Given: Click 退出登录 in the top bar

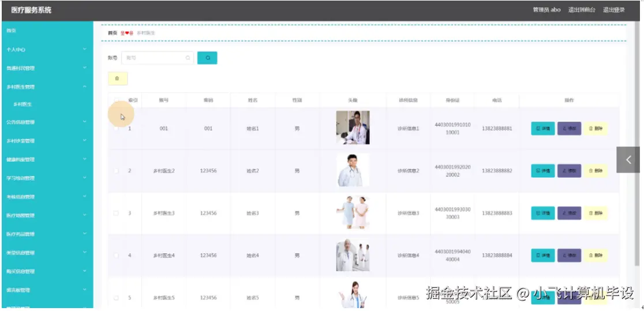Looking at the screenshot, I should pyautogui.click(x=613, y=10).
